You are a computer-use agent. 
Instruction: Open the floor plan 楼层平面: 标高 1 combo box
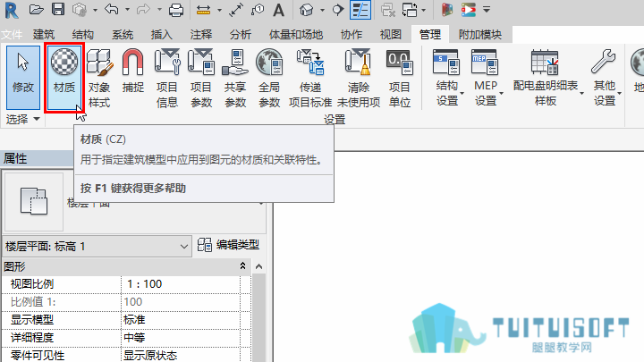tap(97, 247)
